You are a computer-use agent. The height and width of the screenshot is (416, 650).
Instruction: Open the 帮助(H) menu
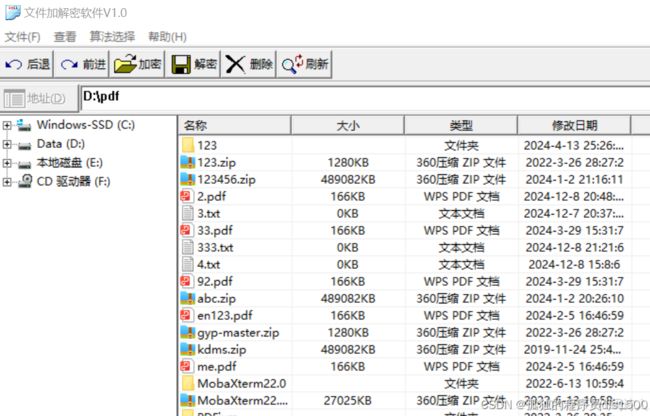(x=167, y=37)
